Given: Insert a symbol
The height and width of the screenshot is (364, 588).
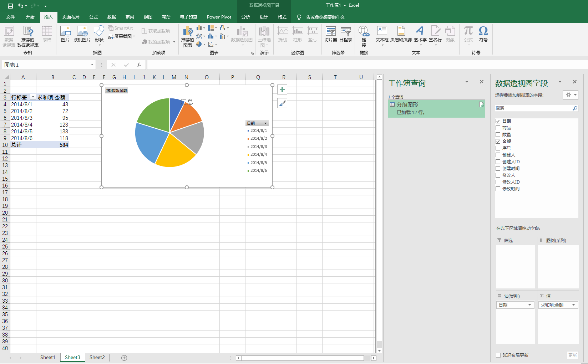Looking at the screenshot, I should (483, 34).
